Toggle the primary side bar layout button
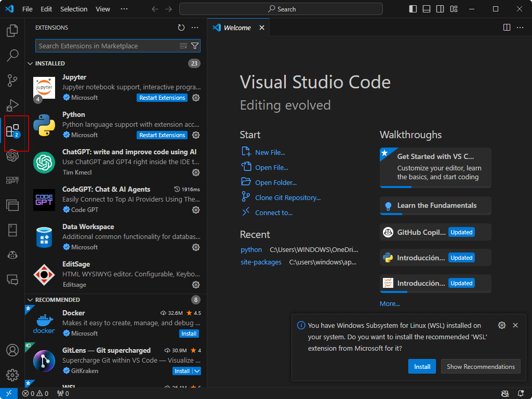This screenshot has height=399, width=532. pyautogui.click(x=413, y=9)
